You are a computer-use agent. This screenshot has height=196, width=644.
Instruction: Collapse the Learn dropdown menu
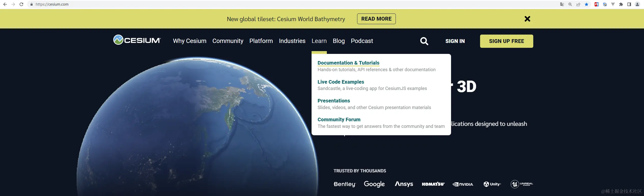point(319,41)
